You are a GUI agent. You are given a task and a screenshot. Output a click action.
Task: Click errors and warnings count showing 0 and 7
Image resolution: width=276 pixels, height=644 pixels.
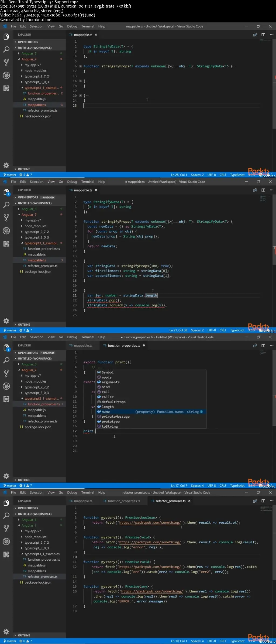pyautogui.click(x=26, y=641)
